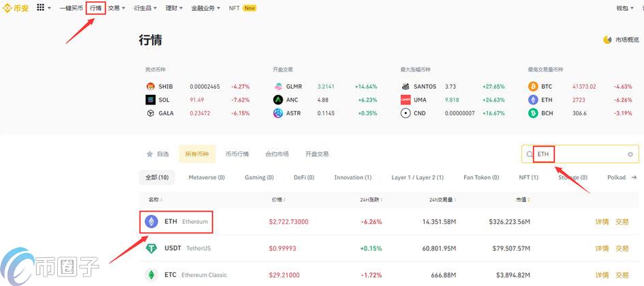Expand the 钱包 wallet dropdown
This screenshot has height=286, width=644.
tap(631, 8)
